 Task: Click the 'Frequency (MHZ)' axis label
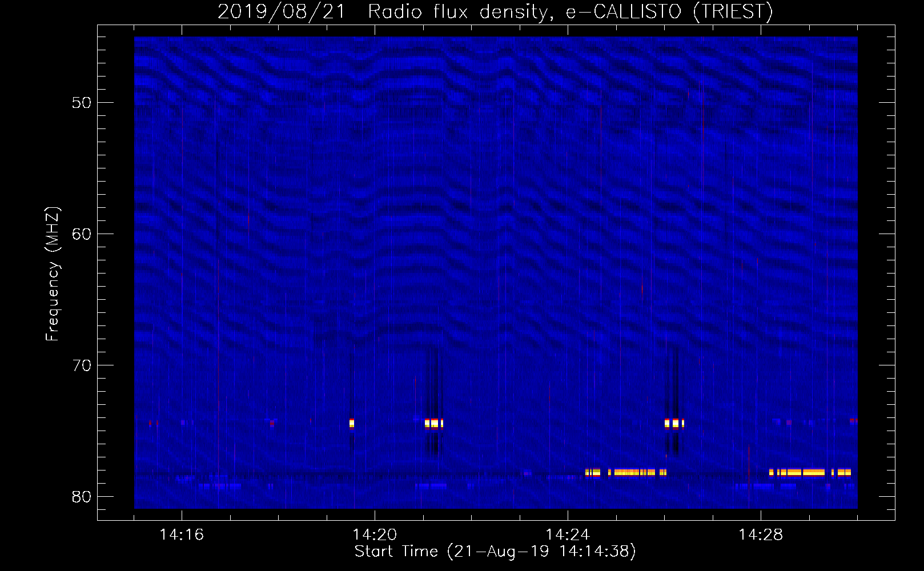(x=53, y=274)
